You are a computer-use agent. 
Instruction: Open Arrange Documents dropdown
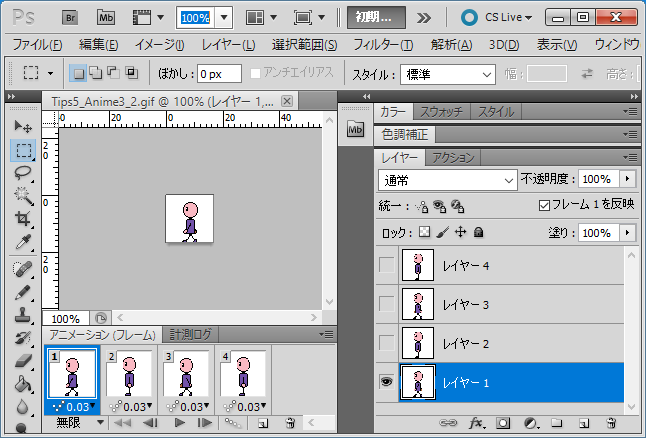pos(261,18)
